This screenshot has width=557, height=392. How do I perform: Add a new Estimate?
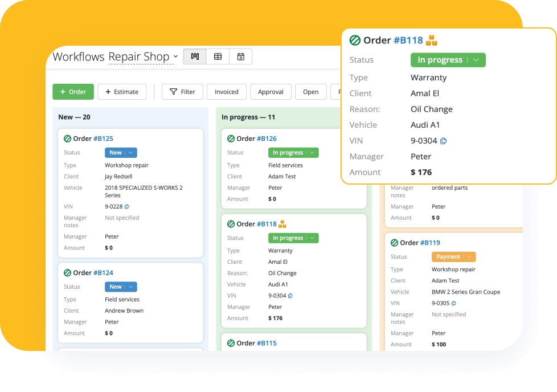[x=122, y=91]
